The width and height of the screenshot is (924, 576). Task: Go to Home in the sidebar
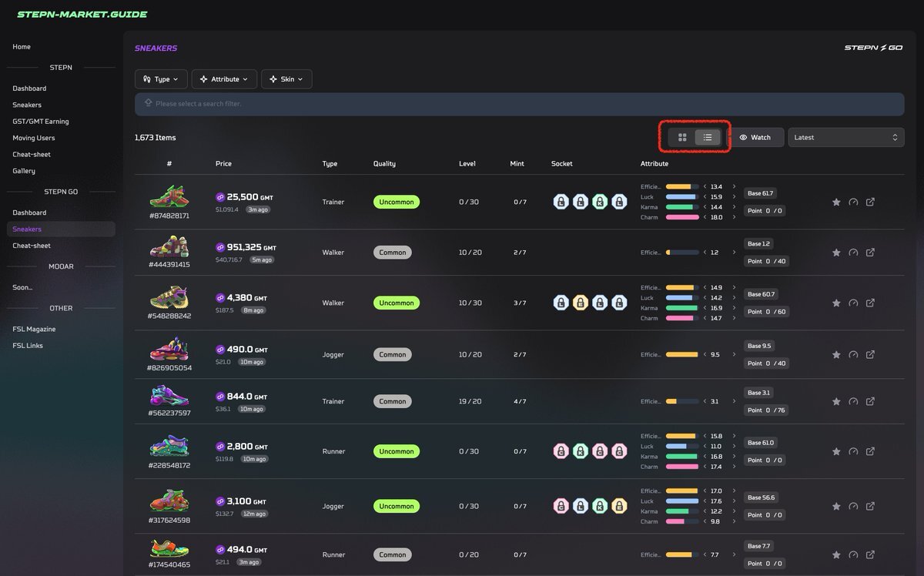[22, 47]
